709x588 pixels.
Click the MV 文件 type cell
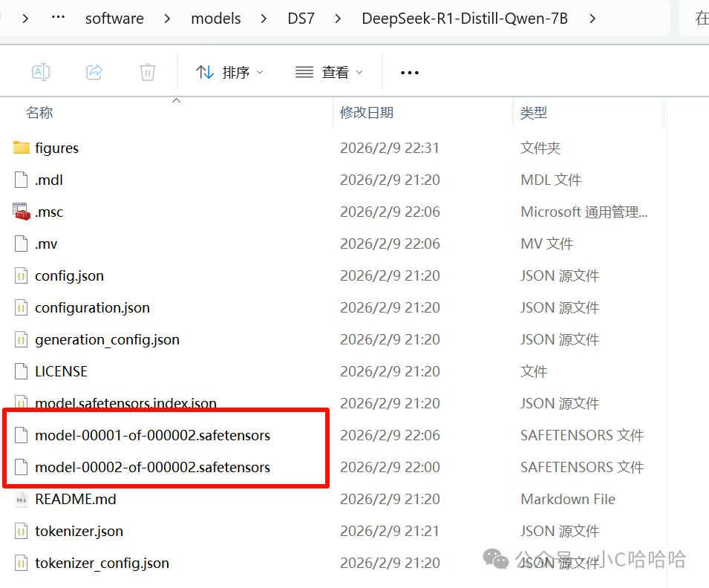[546, 244]
